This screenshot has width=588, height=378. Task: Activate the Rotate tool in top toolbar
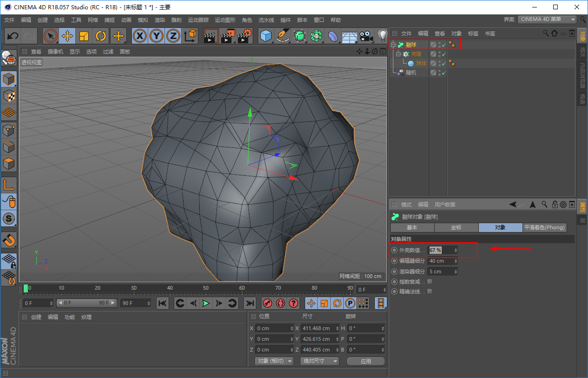click(101, 36)
